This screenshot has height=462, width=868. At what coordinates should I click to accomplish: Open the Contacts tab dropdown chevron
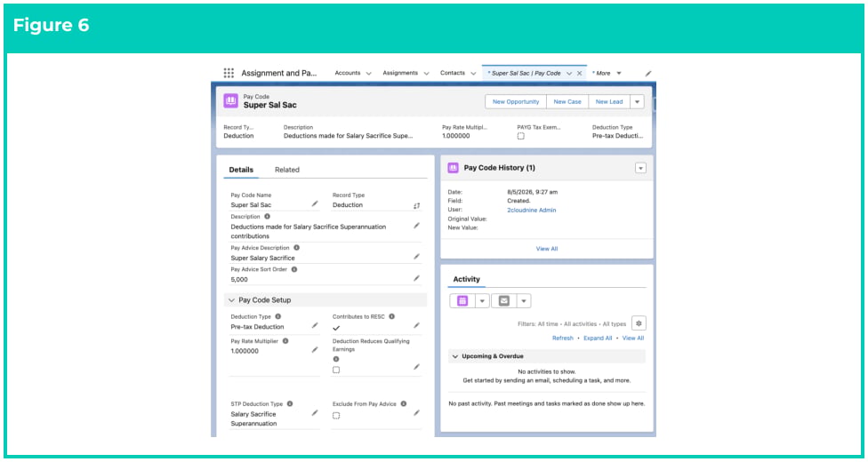pyautogui.click(x=473, y=73)
